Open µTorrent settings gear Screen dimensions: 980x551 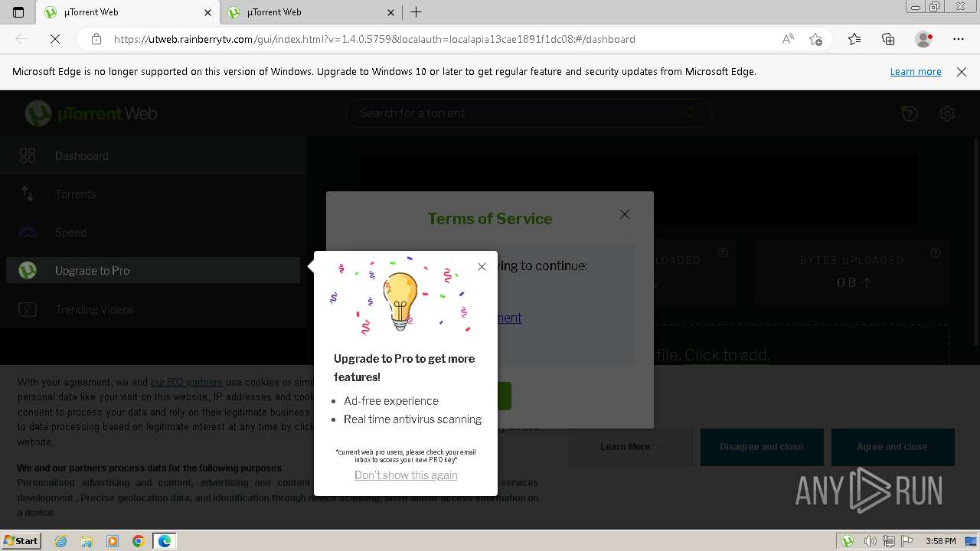point(947,113)
